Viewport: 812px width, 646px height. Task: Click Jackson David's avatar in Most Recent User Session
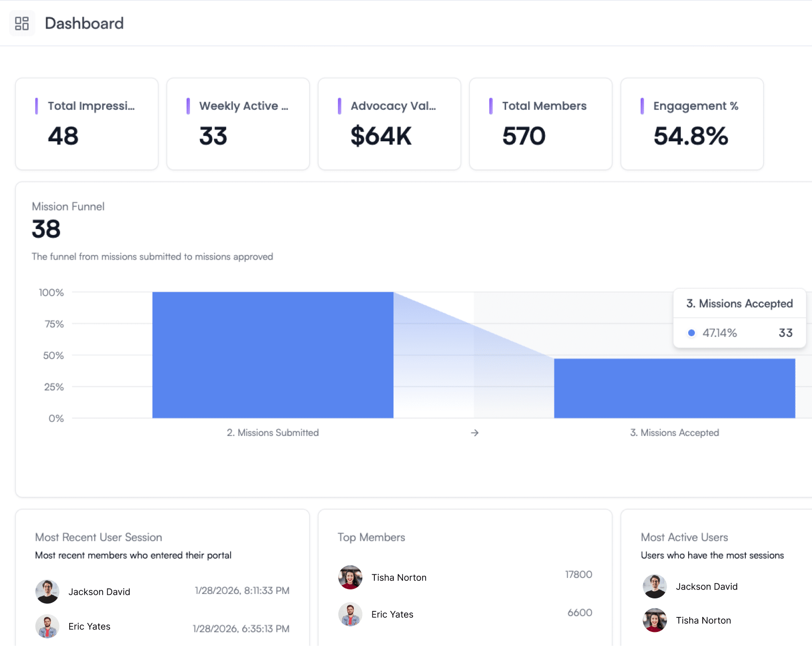48,591
